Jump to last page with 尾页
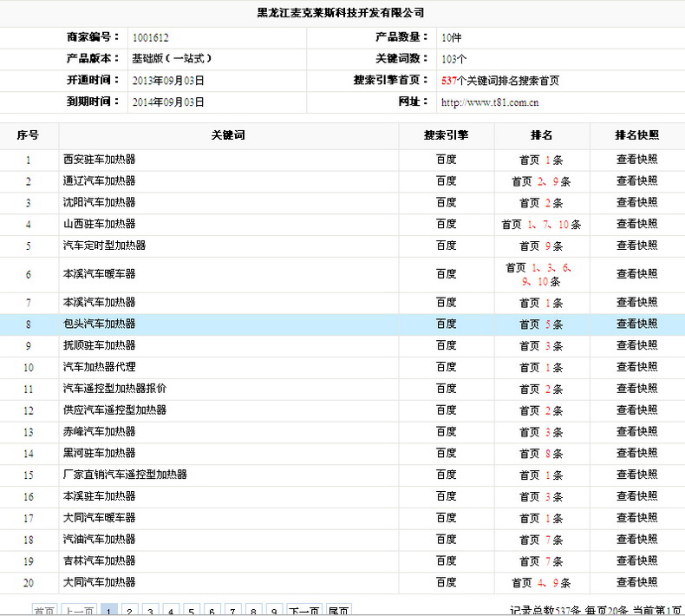The image size is (685, 616). [338, 610]
